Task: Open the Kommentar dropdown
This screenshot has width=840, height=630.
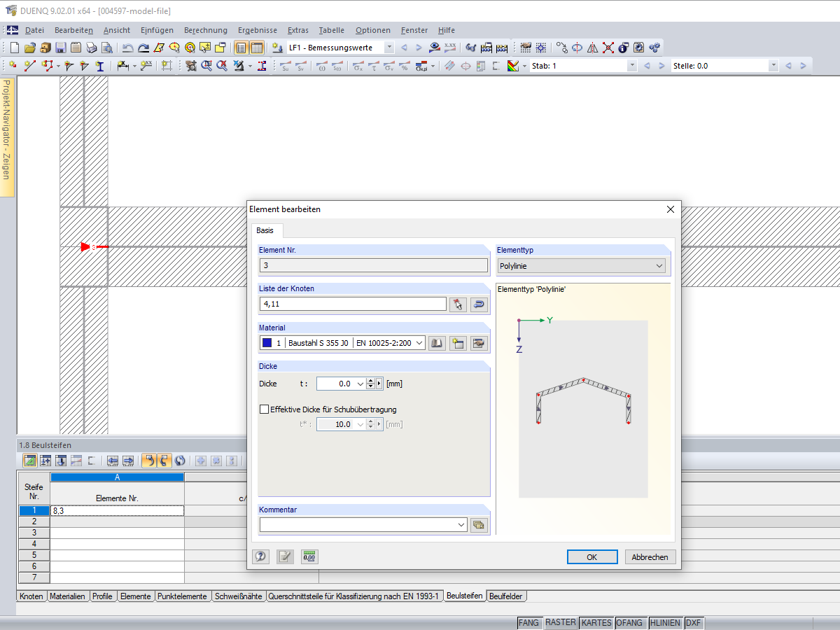Action: [x=461, y=525]
